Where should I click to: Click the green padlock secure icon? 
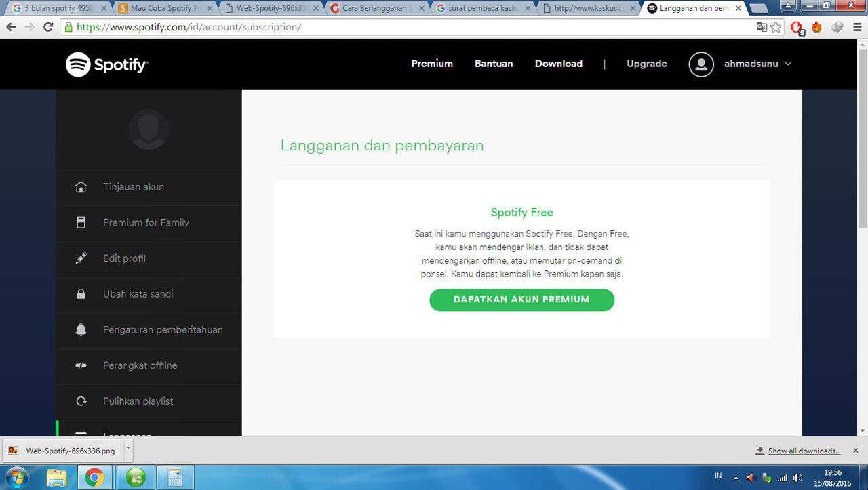click(x=68, y=27)
